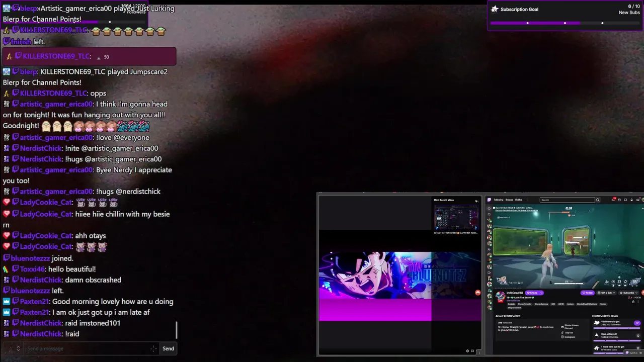This screenshot has width=644, height=362.
Task: Open the TikTok link in About panel
Action: [567, 333]
